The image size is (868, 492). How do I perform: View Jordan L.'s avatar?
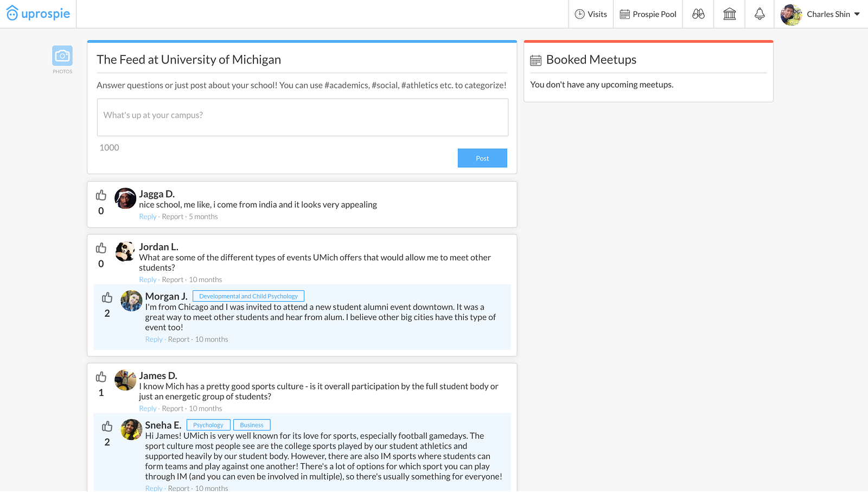click(125, 252)
